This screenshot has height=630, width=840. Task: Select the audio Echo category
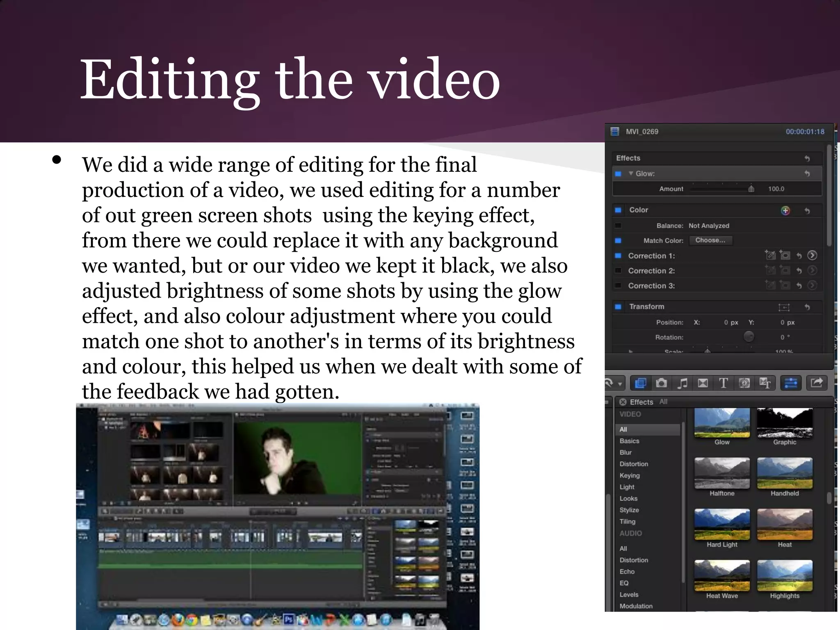click(x=627, y=571)
